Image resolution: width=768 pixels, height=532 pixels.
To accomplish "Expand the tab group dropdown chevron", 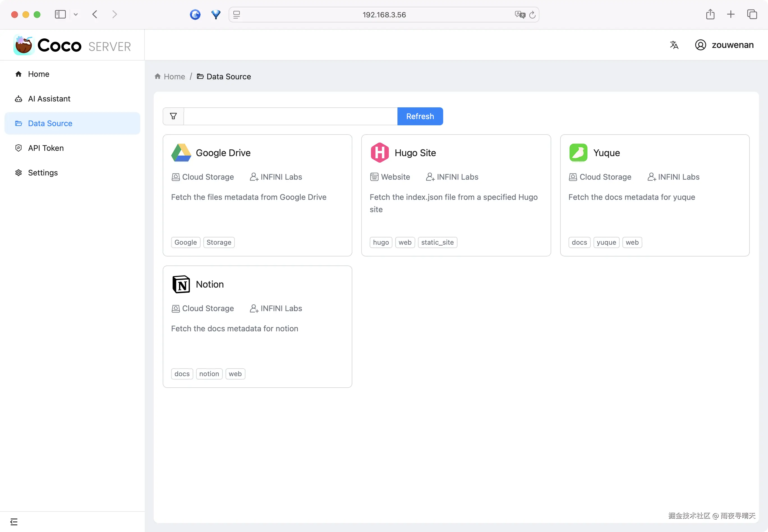I will coord(76,14).
